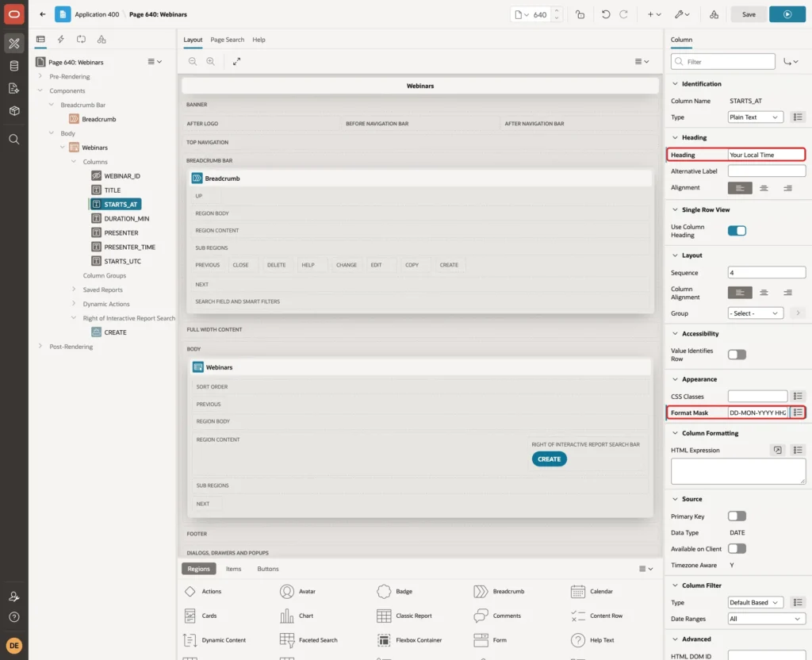Open SQL Workshop from the left sidebar
Screen dimensions: 812x660
point(14,66)
